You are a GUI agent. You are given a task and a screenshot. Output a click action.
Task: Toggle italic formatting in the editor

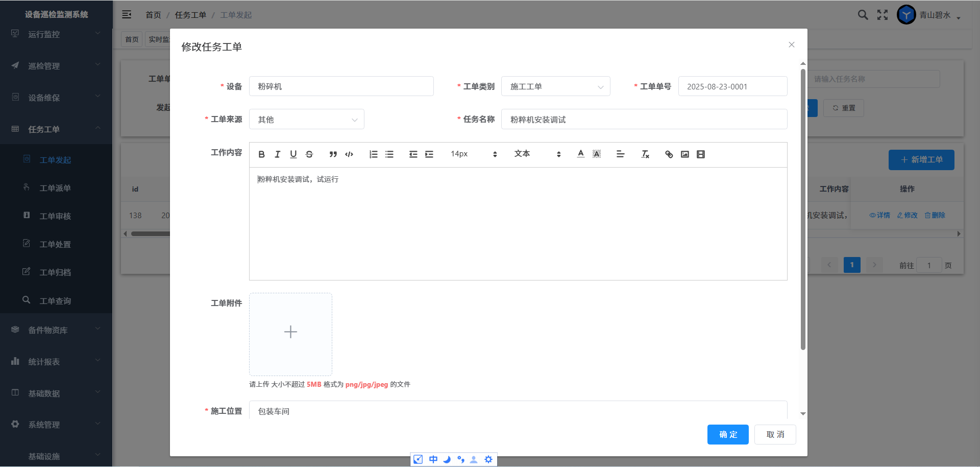[277, 154]
